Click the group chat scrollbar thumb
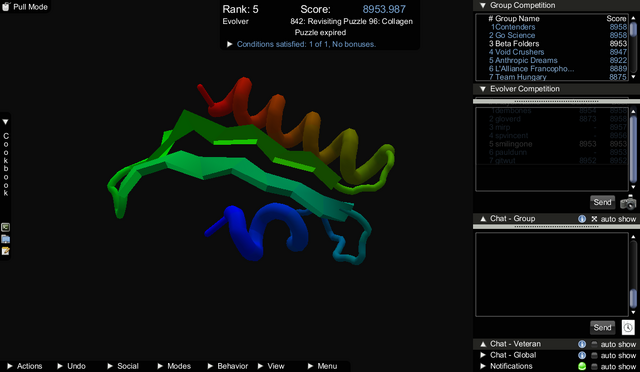Image resolution: width=640 pixels, height=372 pixels. click(x=633, y=297)
